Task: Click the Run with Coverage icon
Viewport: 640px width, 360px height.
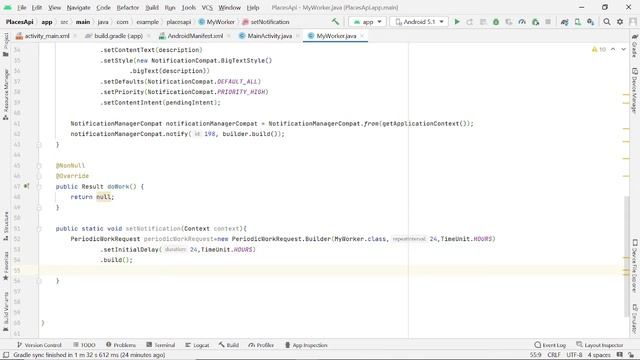Action: tap(509, 22)
